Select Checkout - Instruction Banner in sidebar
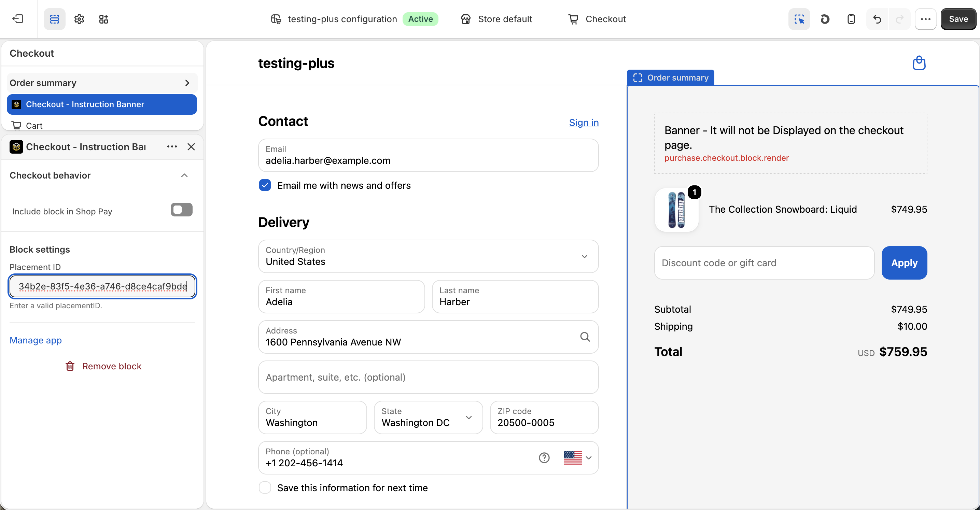 click(x=102, y=104)
